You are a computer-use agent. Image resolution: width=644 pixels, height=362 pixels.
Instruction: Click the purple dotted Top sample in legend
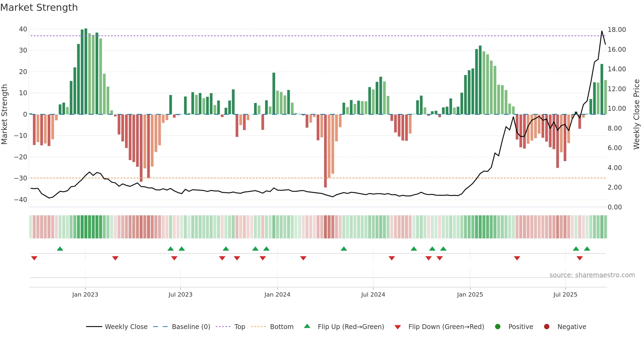coord(223,327)
